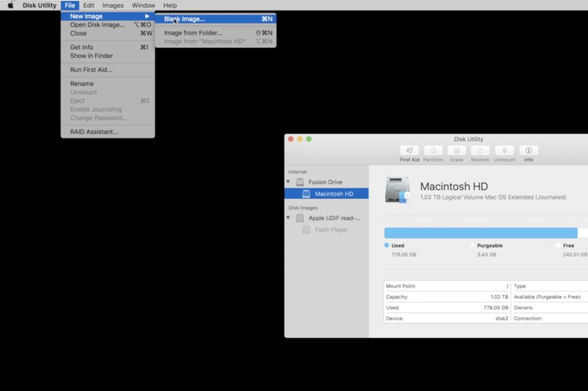Image resolution: width=588 pixels, height=391 pixels.
Task: Collapse the Apple UDIF disclosure triangle
Action: (288, 218)
